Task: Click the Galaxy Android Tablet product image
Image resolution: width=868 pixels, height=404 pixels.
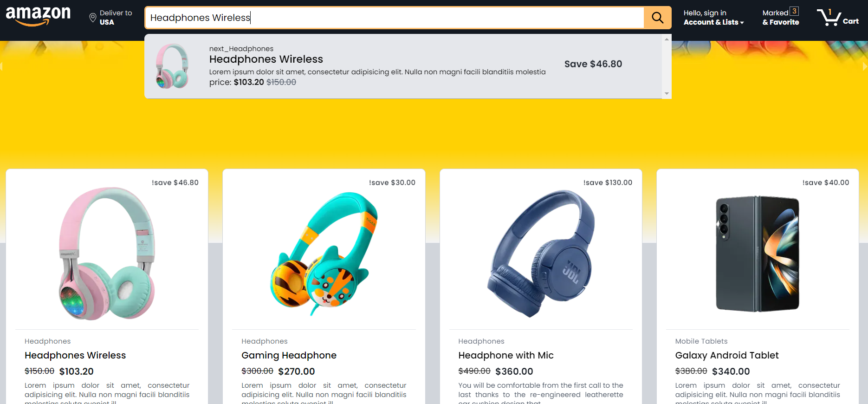Action: (758, 254)
